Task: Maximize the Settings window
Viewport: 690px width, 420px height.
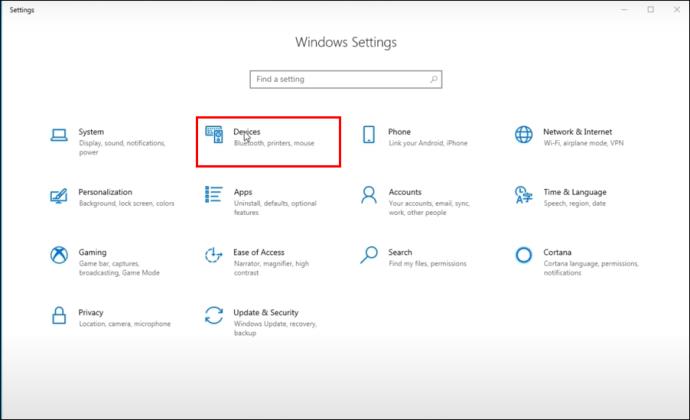Action: coord(651,10)
